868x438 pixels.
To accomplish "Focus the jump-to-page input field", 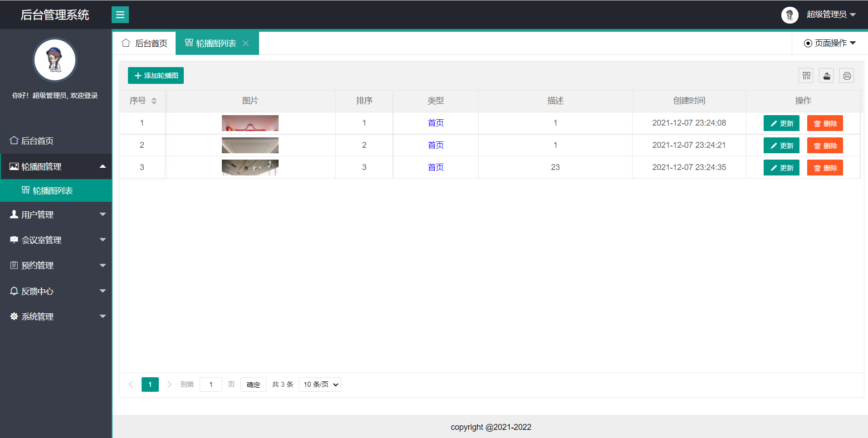I will point(211,384).
